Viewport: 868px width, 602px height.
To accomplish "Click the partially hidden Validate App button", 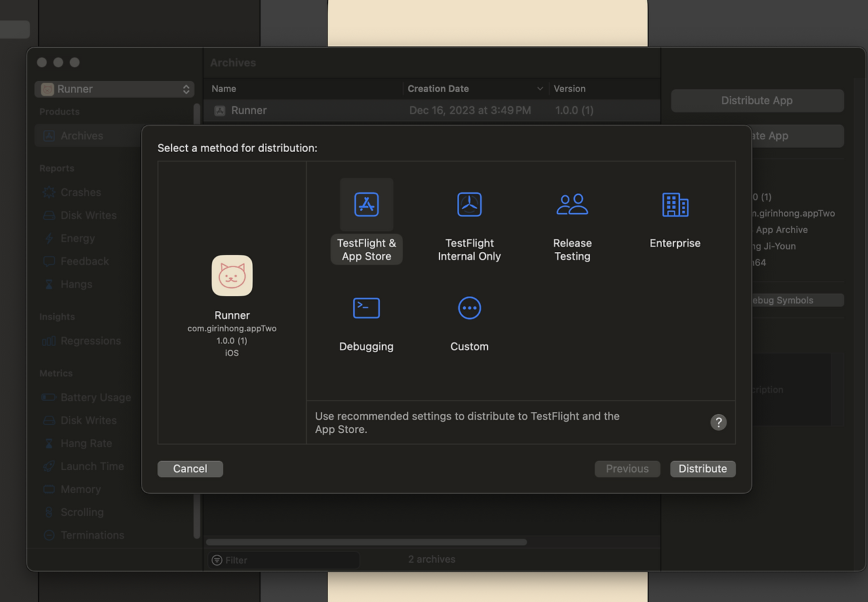I will (797, 136).
